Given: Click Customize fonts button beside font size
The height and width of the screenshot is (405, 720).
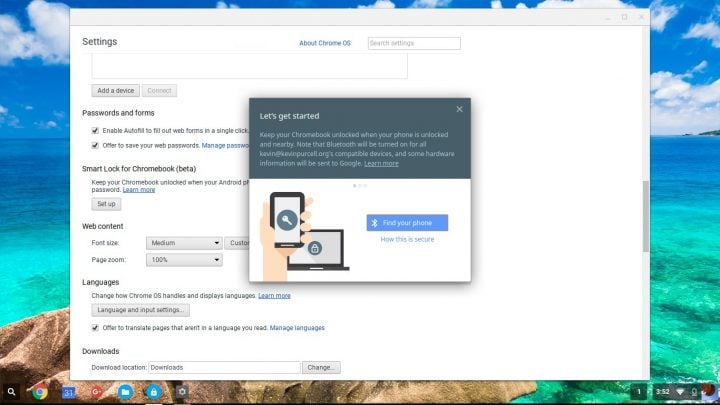Looking at the screenshot, I should coord(237,243).
